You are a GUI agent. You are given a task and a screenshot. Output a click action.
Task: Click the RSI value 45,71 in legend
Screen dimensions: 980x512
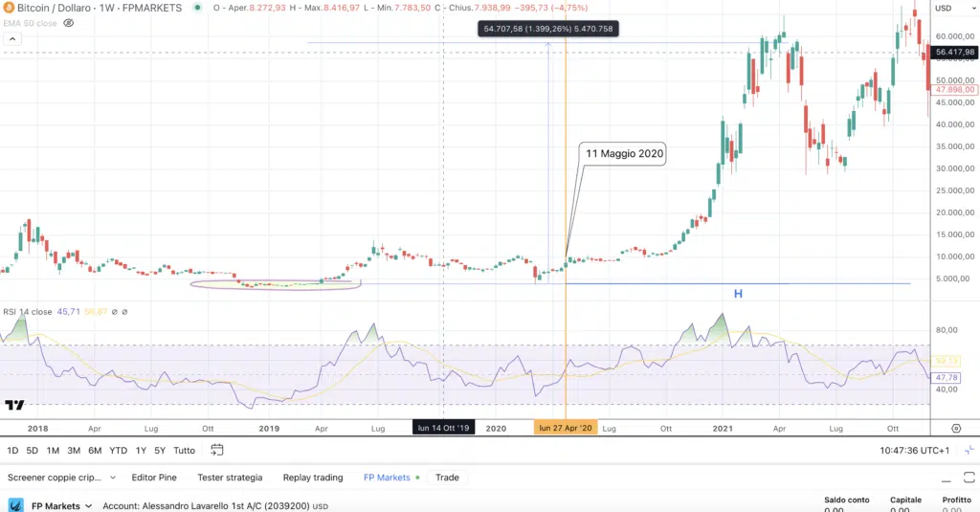(69, 311)
